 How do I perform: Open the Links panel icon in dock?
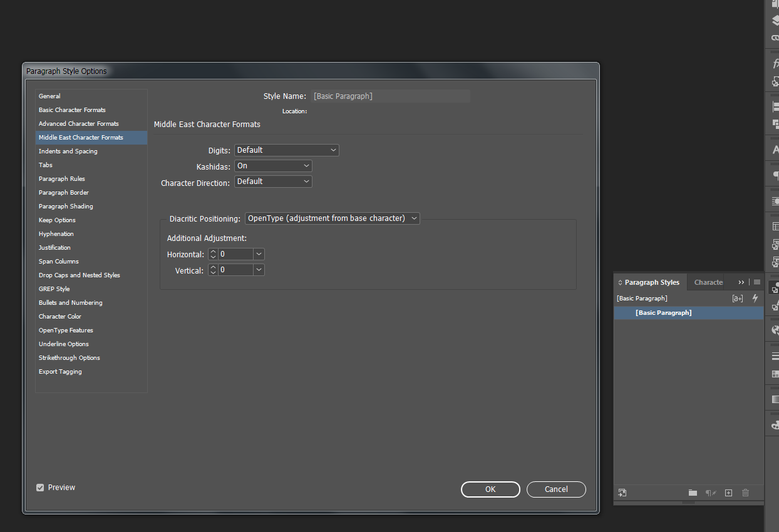coord(775,38)
